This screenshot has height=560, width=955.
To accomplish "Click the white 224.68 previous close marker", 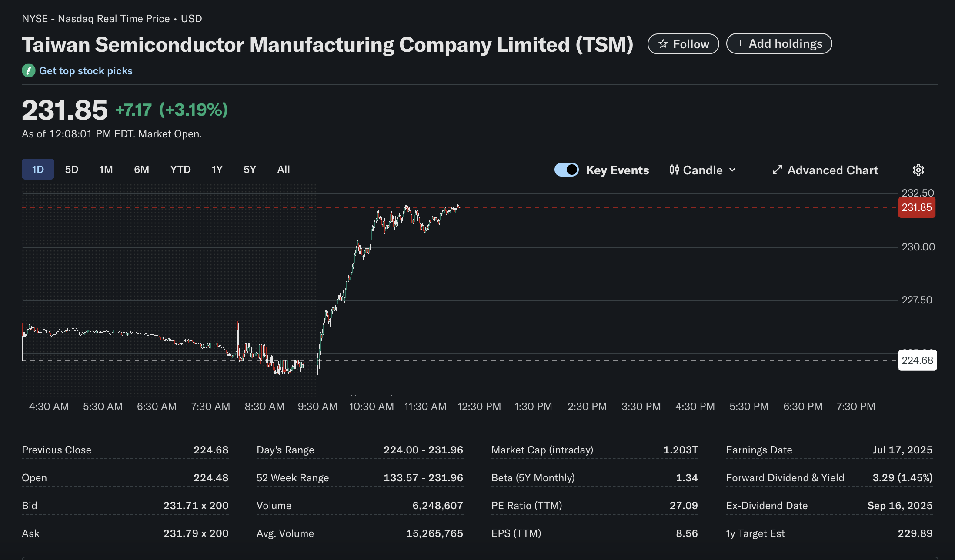I will pyautogui.click(x=918, y=360).
